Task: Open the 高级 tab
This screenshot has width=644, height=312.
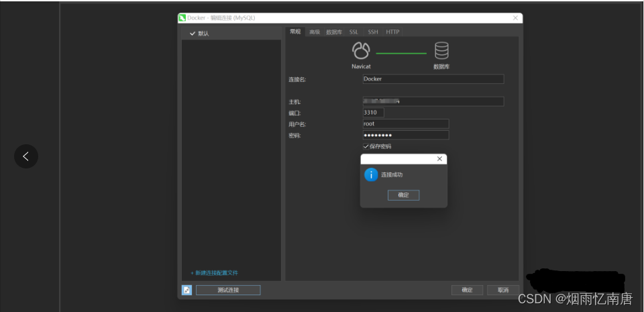Action: tap(315, 32)
